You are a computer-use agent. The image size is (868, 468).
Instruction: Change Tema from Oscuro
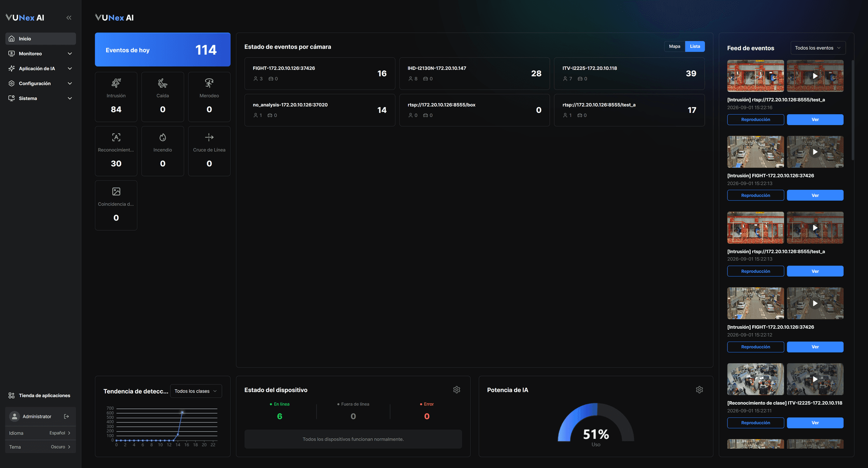(61, 447)
